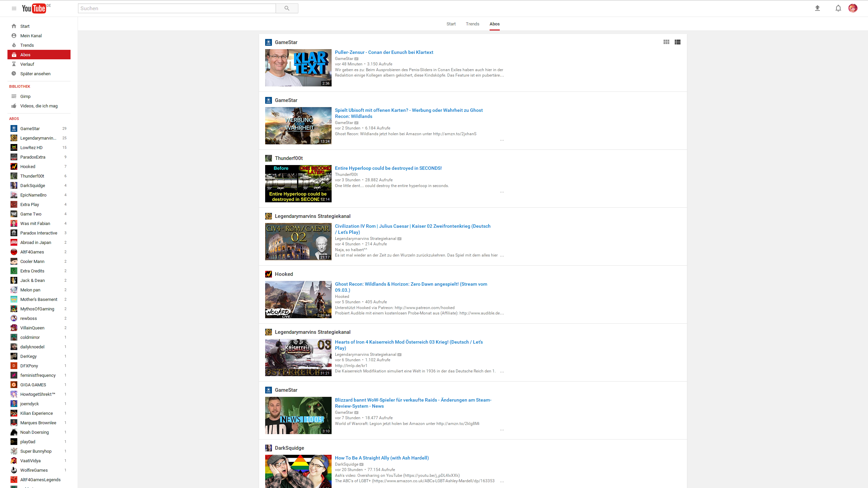Click the search magnifier button
The height and width of the screenshot is (488, 868).
287,8
